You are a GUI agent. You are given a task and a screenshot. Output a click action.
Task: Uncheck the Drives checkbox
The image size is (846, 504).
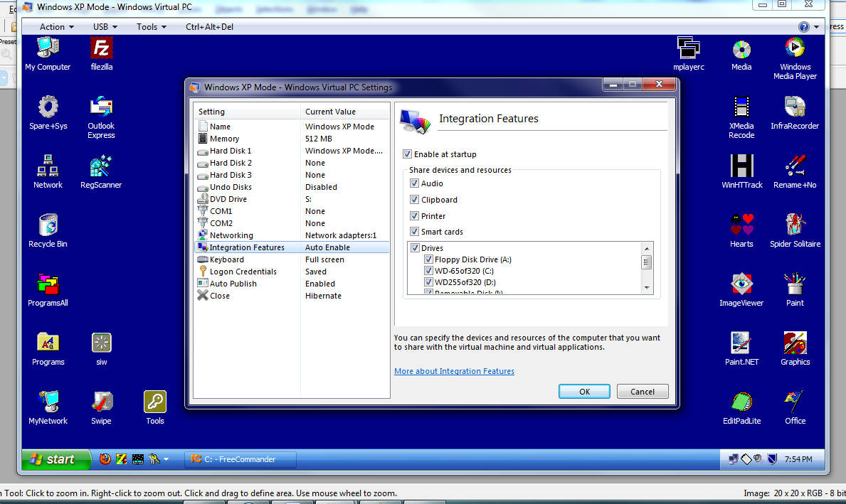coord(415,248)
